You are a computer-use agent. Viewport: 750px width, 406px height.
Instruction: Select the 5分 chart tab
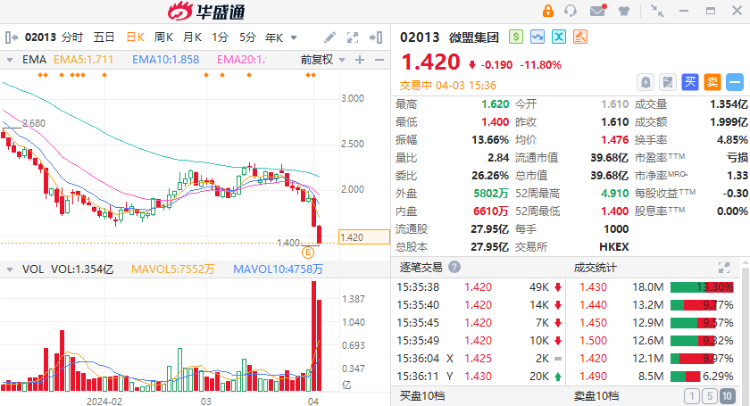pyautogui.click(x=248, y=37)
